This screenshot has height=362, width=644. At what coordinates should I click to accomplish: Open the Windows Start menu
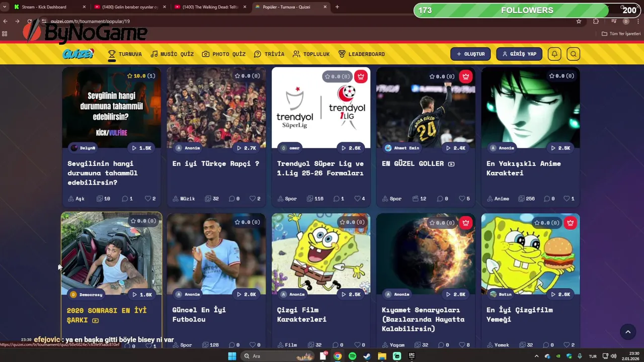pos(232,356)
